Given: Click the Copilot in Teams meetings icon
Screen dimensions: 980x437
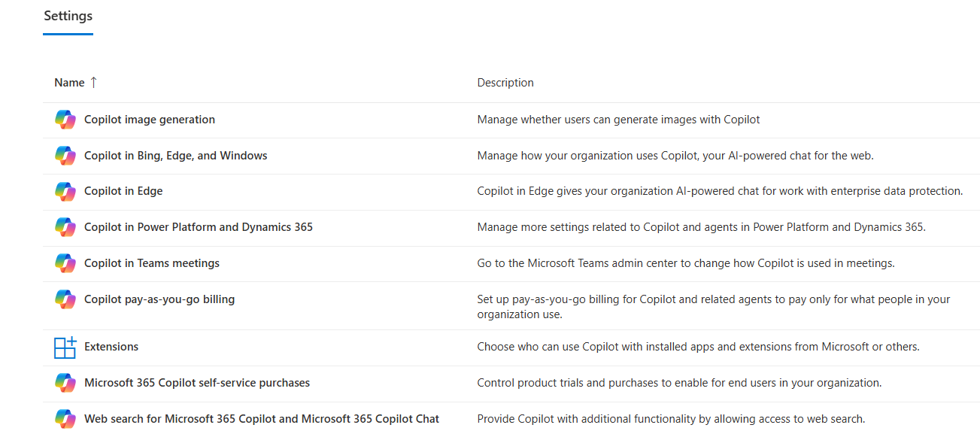Looking at the screenshot, I should tap(65, 263).
